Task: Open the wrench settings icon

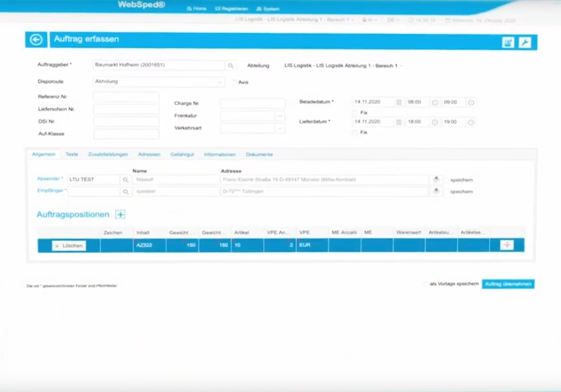Action: 525,42
